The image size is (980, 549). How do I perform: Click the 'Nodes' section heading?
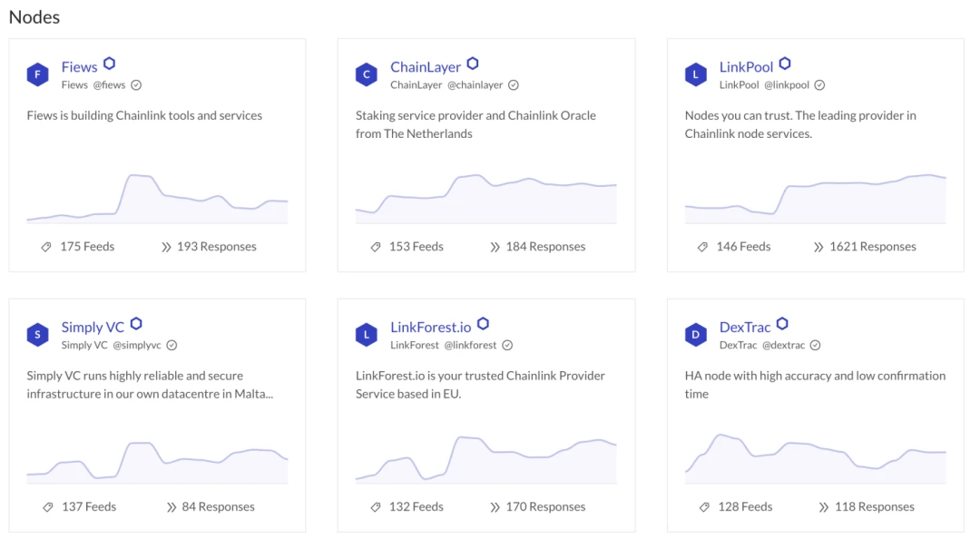pos(34,17)
